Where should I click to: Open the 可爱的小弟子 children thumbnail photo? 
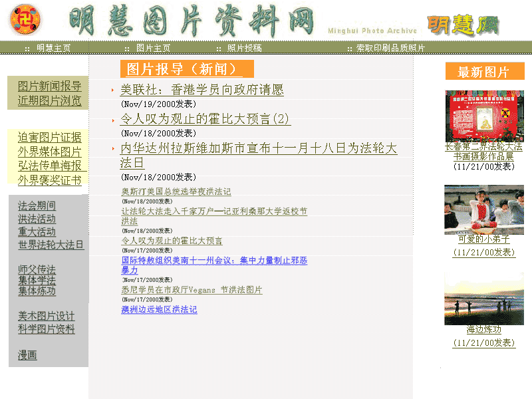click(x=483, y=209)
